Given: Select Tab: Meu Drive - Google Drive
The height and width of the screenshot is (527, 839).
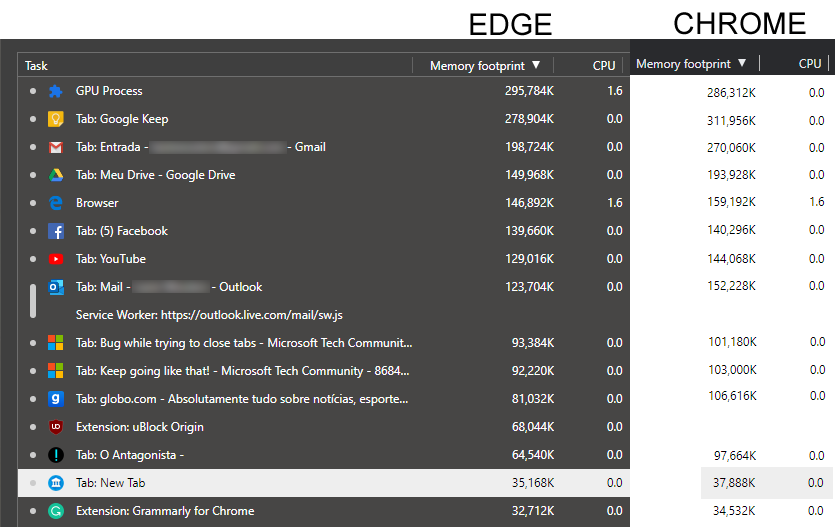Looking at the screenshot, I should [x=324, y=175].
